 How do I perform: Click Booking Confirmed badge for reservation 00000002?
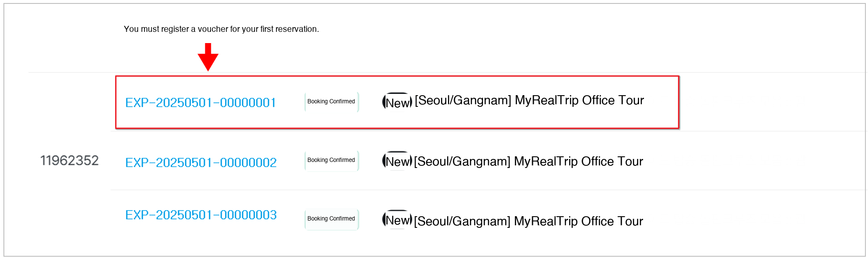click(331, 160)
